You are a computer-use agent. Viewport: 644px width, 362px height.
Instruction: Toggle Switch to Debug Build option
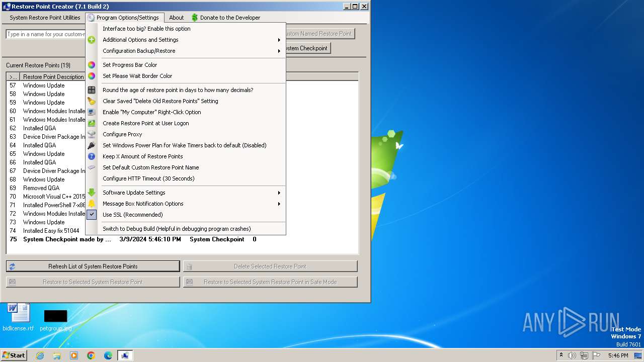tap(186, 229)
